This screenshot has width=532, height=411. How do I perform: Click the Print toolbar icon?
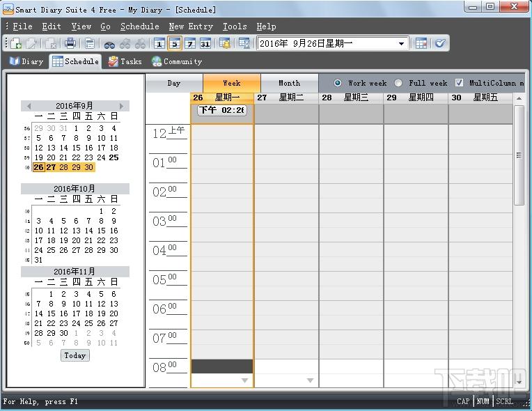70,43
